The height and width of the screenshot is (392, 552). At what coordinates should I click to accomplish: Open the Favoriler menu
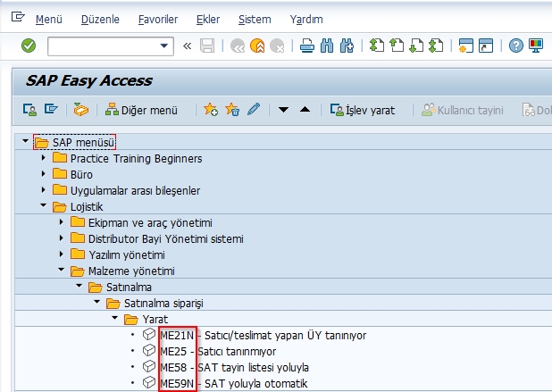click(x=156, y=19)
